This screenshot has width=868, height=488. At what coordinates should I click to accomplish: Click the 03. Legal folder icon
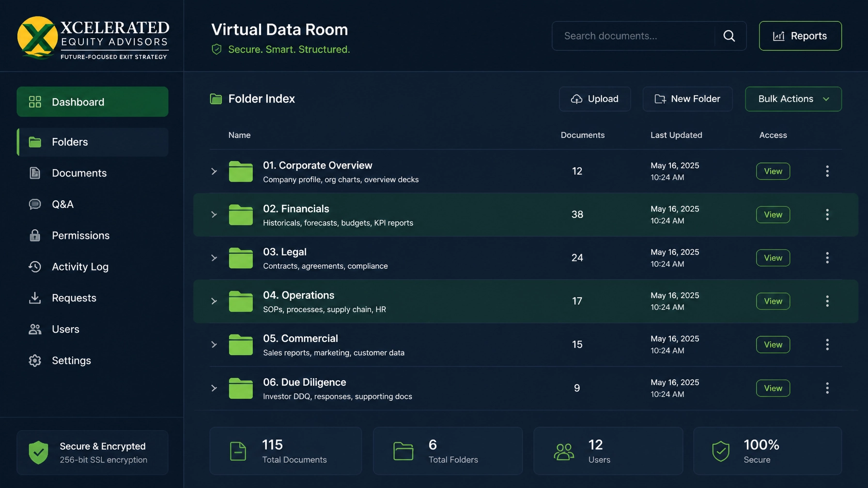point(241,258)
